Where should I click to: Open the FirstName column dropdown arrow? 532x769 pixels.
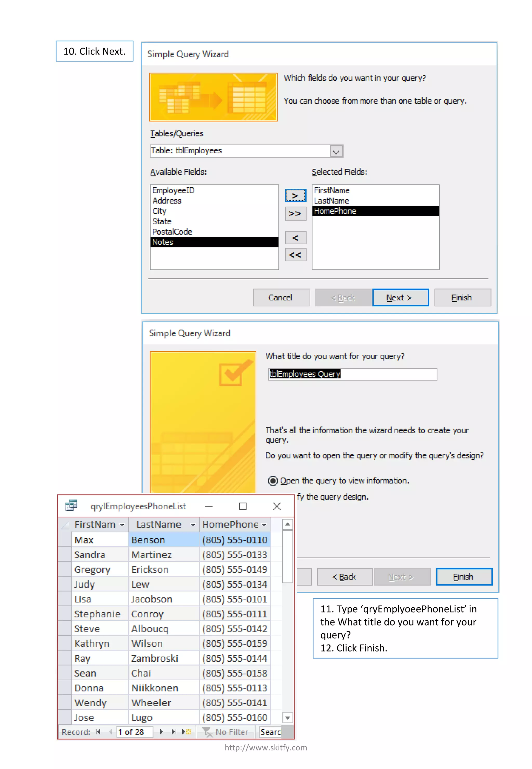[x=122, y=525]
